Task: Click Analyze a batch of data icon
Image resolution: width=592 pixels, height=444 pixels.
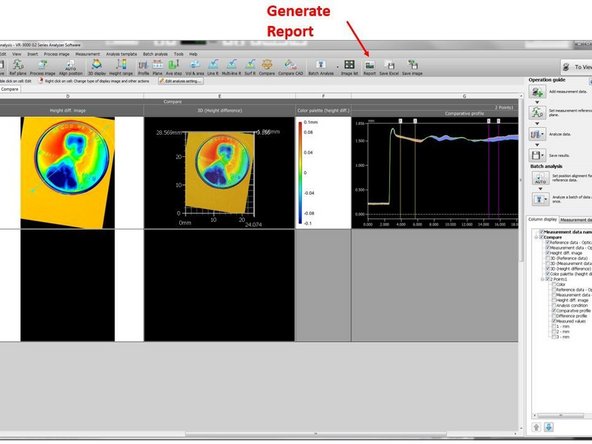Action: pos(540,199)
